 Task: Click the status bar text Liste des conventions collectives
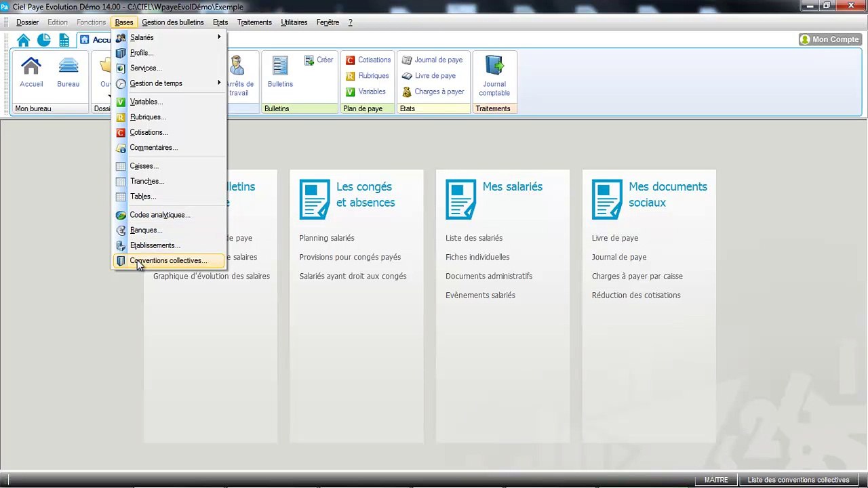point(798,480)
